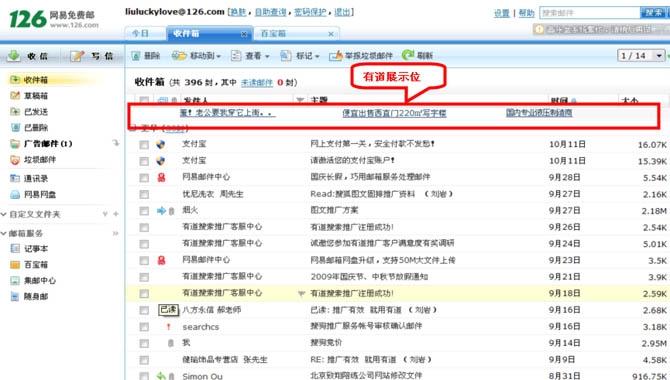Open ad link 便宜出售西直门220㎡写字楼
This screenshot has width=670, height=380.
pyautogui.click(x=394, y=113)
